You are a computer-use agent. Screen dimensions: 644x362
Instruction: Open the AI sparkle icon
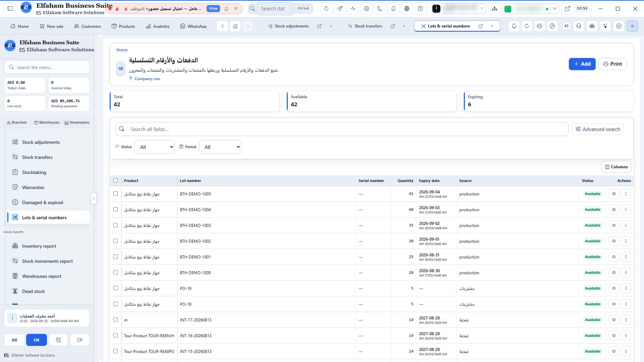[605, 26]
